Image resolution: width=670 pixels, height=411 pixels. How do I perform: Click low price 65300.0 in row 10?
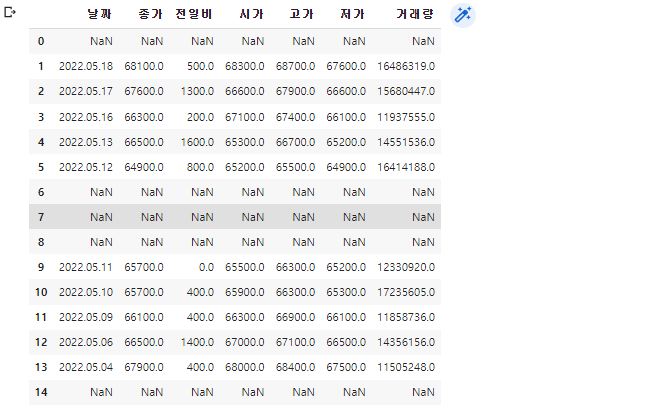click(346, 292)
